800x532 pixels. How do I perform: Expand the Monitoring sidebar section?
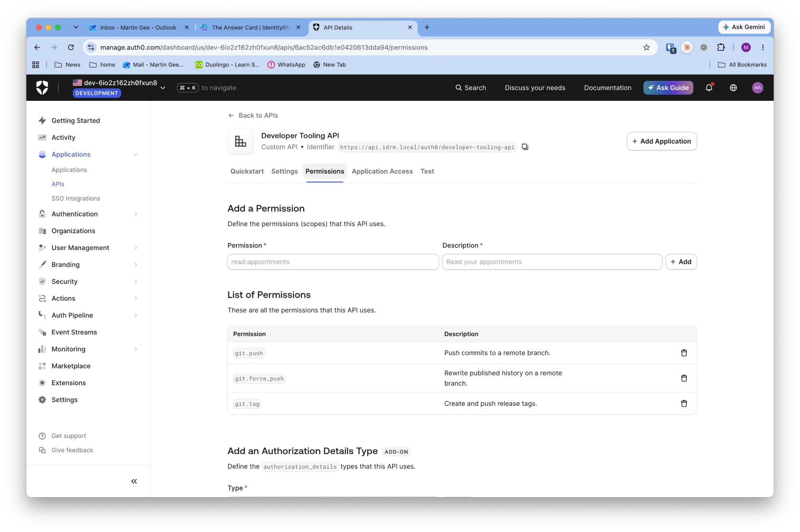coord(136,349)
